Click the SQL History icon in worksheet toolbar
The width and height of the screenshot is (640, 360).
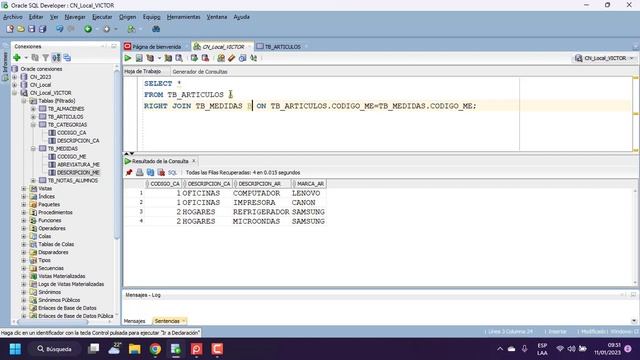click(242, 58)
